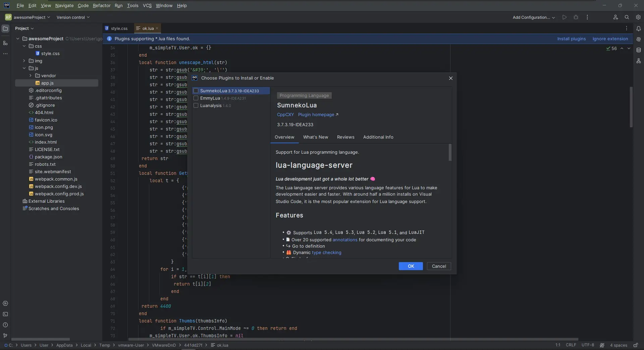Click the Ignore extension link
The image size is (644, 350).
tap(610, 39)
